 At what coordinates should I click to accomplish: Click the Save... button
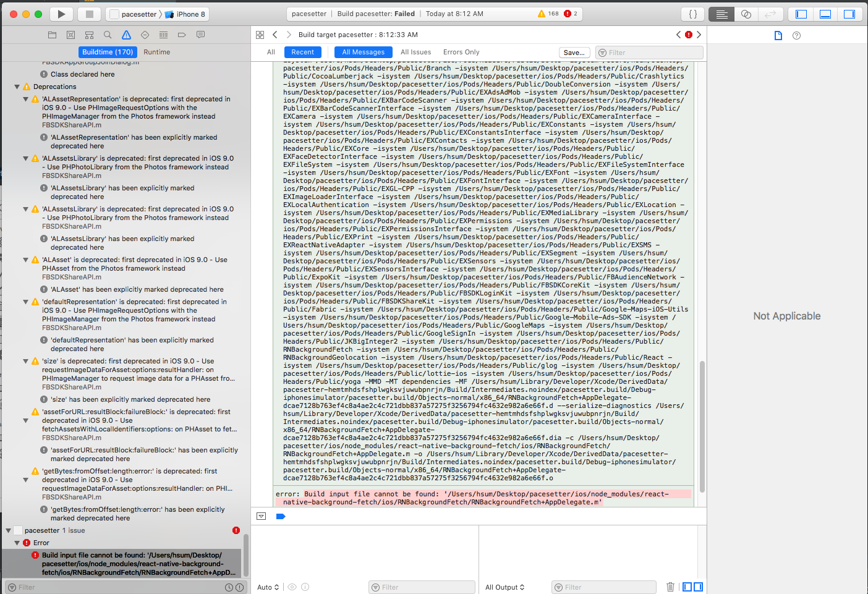574,52
